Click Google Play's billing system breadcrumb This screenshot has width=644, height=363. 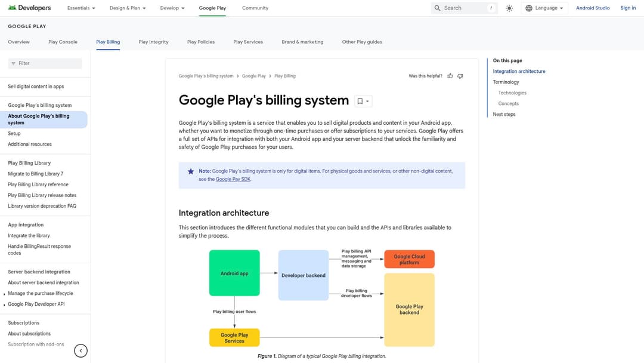click(x=206, y=76)
